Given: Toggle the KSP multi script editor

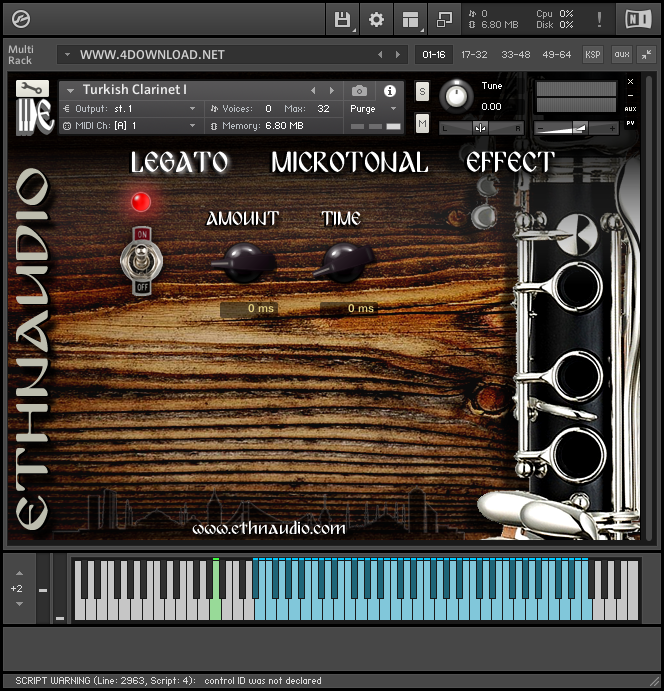Looking at the screenshot, I should tap(593, 55).
